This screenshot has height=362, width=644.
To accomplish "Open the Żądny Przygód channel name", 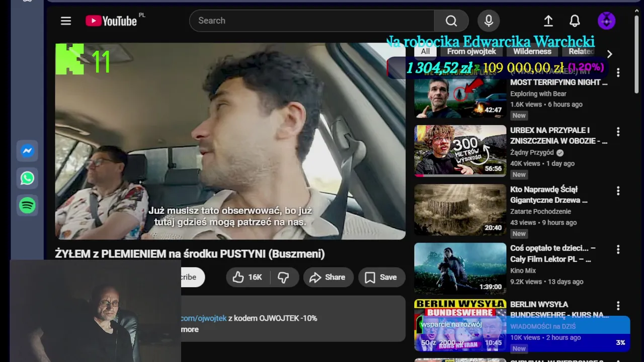I will click(532, 152).
